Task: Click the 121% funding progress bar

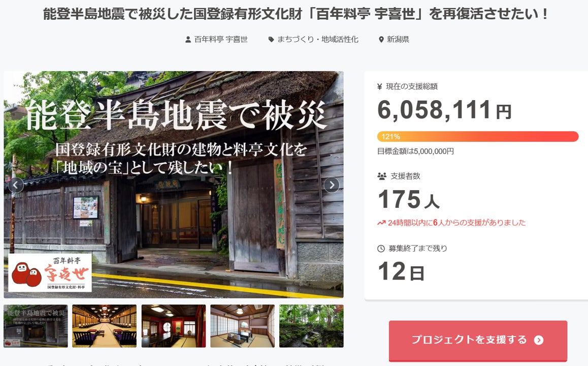Action: 478,137
